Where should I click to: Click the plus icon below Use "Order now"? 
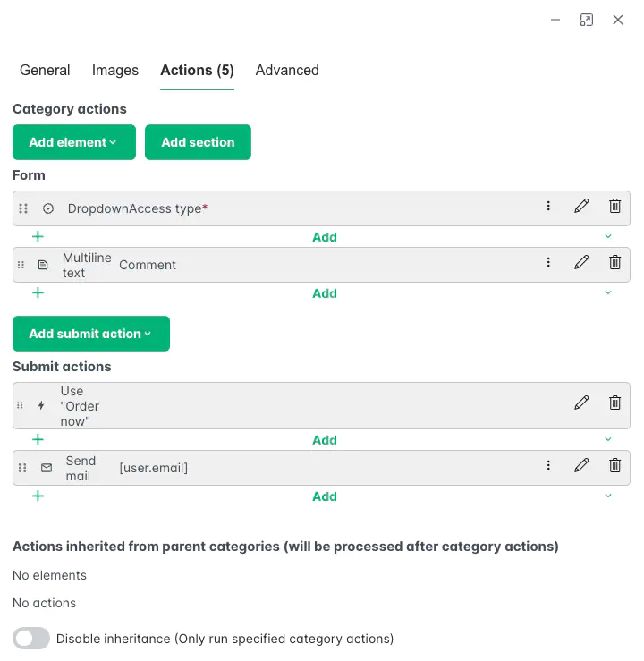(38, 440)
